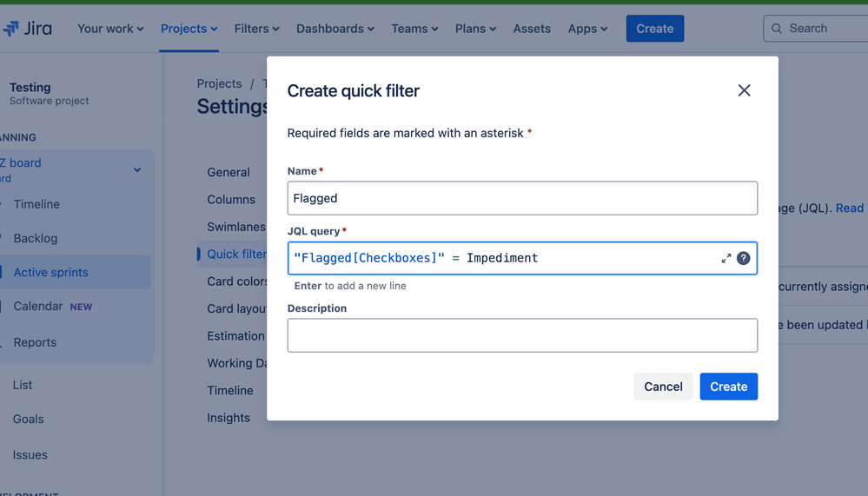This screenshot has height=496, width=868.
Task: Open Reports in the sidebar
Action: coord(35,342)
